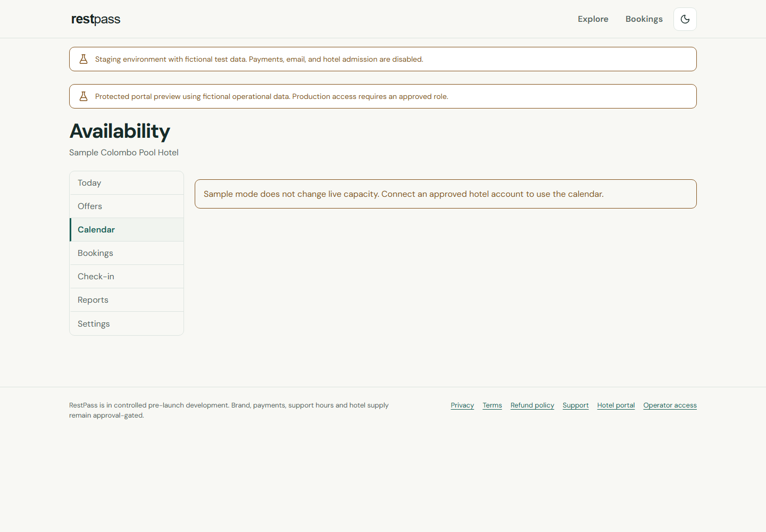Click the RestPass pre-launch development footer text
Screen dimensions: 766x532
[x=229, y=410]
